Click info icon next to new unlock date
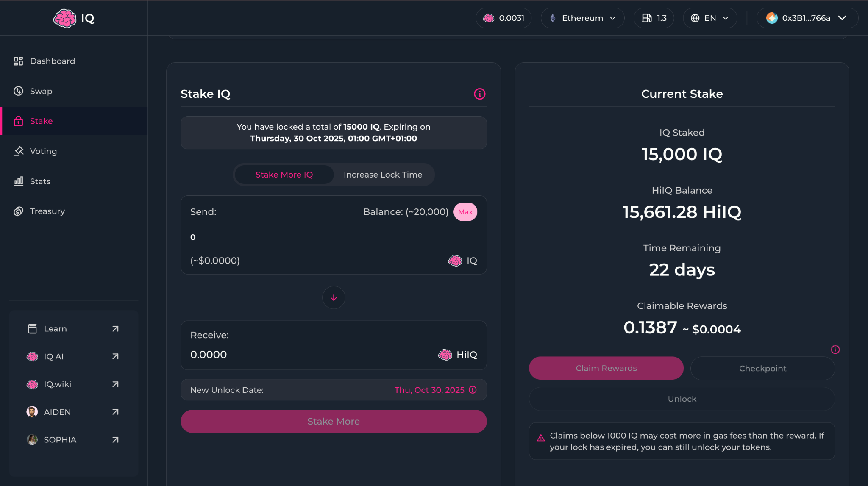This screenshot has width=868, height=486. pos(473,390)
